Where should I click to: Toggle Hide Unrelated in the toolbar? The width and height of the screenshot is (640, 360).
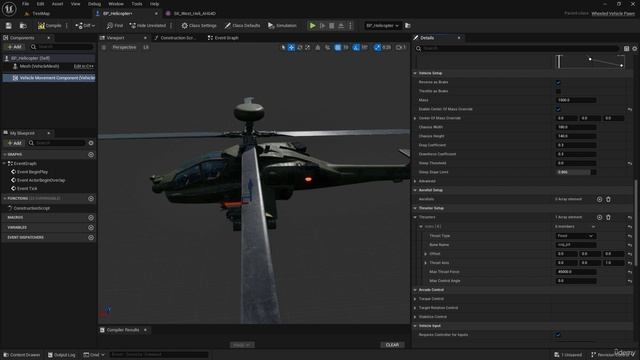[148, 26]
